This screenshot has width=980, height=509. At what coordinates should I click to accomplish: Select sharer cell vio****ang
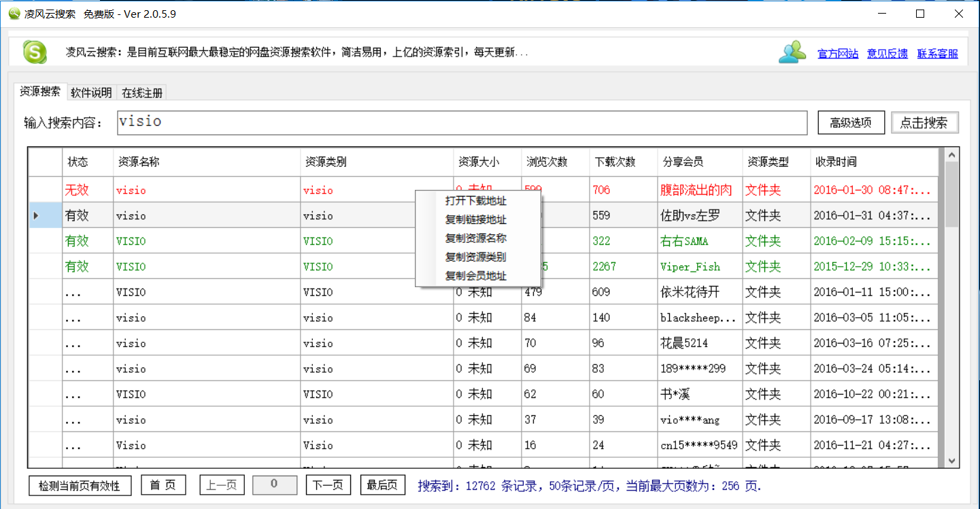coord(700,420)
